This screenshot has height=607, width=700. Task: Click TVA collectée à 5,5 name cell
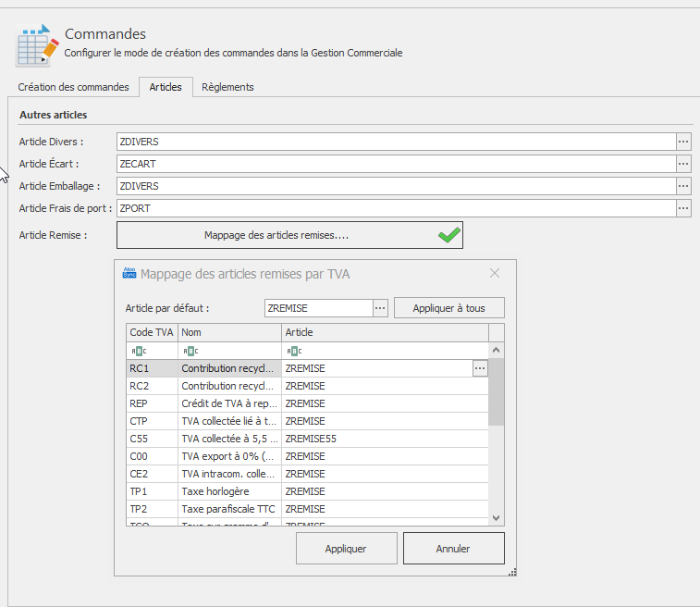[x=229, y=439]
